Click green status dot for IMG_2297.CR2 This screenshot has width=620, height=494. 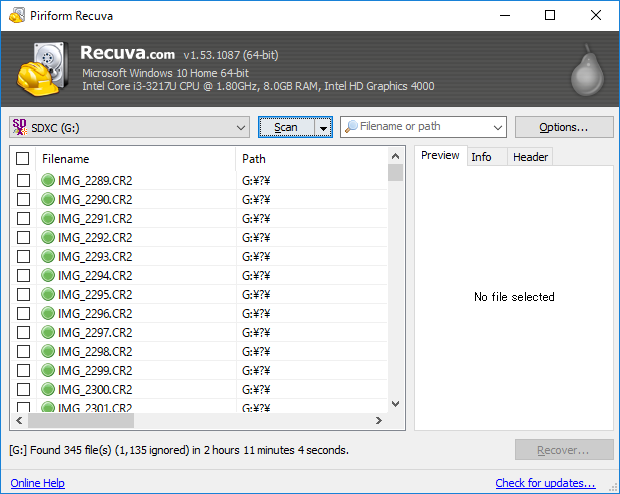pos(48,332)
